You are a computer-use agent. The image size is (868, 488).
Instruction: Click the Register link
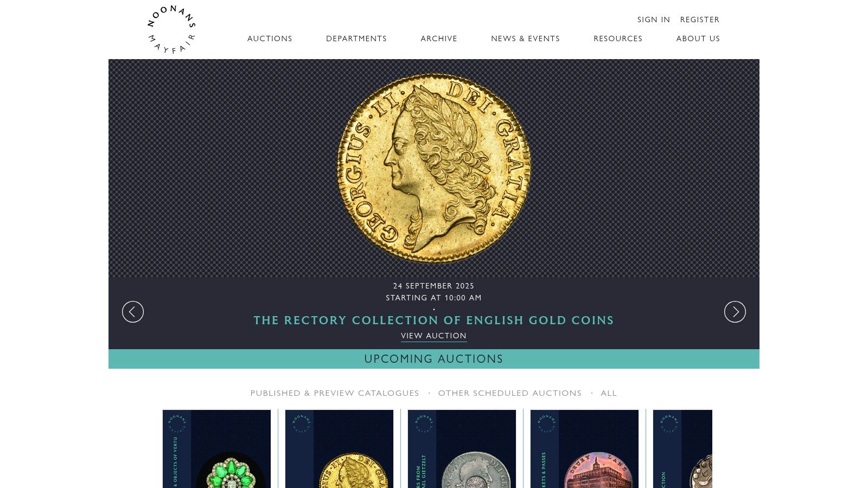tap(700, 20)
